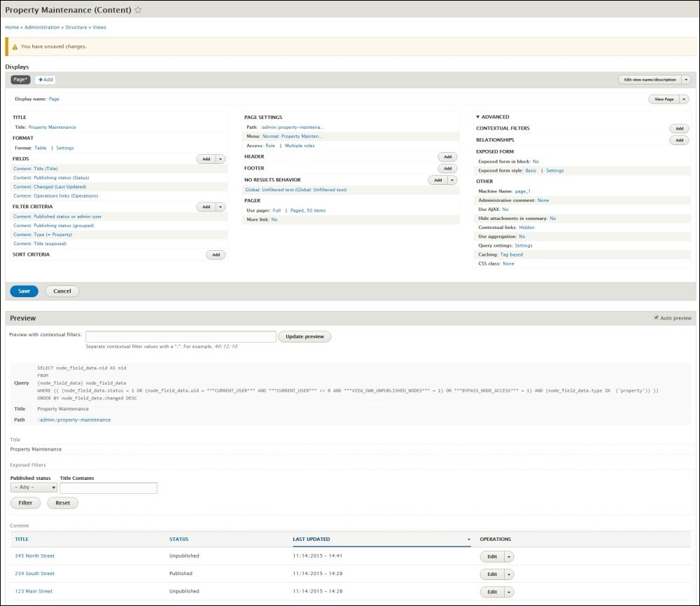The width and height of the screenshot is (700, 606).
Task: Star the Property Maintenance view as favorite
Action: coord(138,10)
